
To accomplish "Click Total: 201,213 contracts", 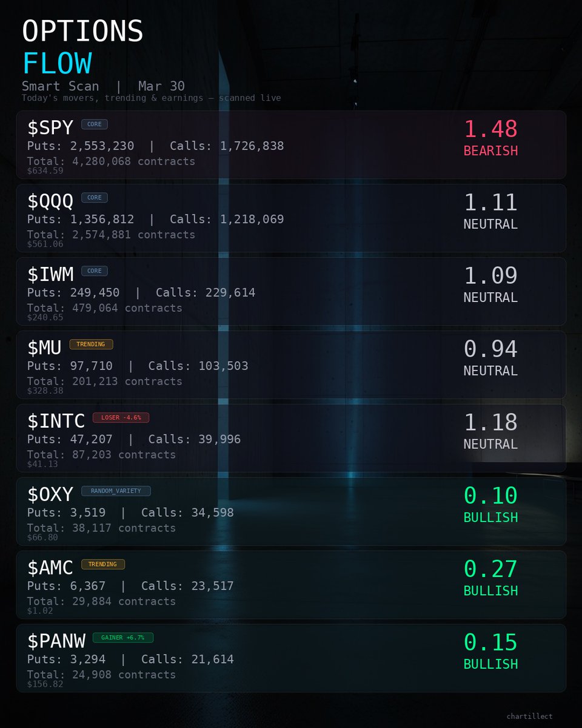I will coord(105,382).
